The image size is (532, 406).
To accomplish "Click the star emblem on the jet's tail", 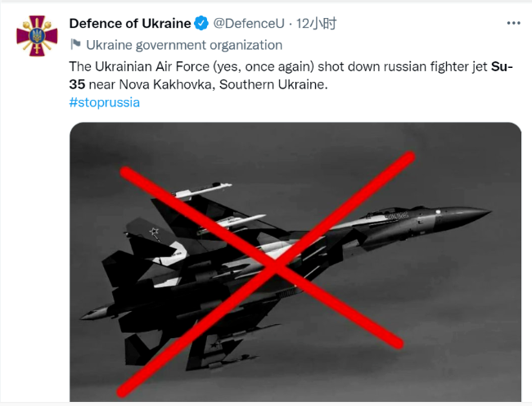I will (155, 232).
